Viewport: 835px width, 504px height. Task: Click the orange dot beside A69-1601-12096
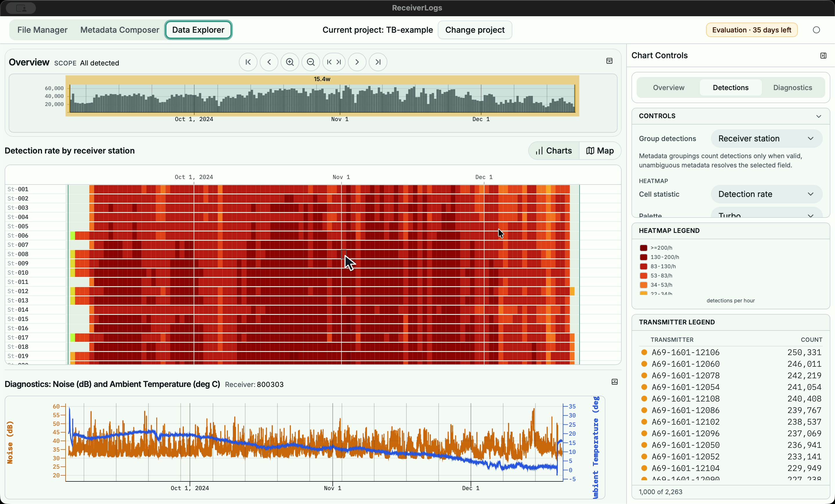[x=644, y=433]
